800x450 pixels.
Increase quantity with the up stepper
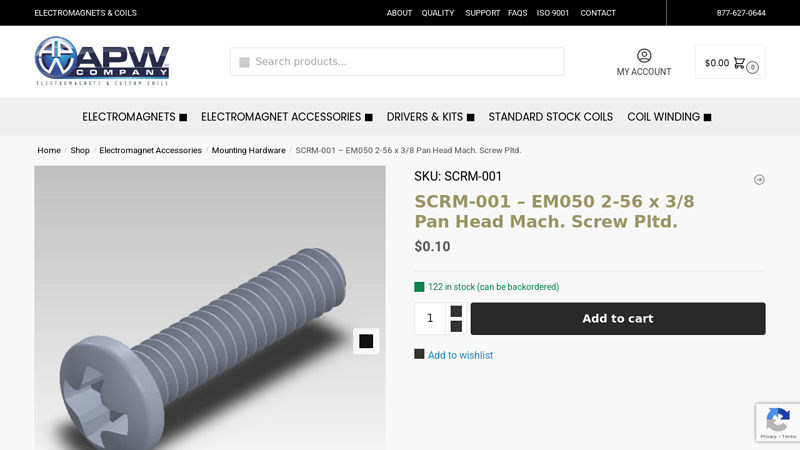click(x=456, y=311)
